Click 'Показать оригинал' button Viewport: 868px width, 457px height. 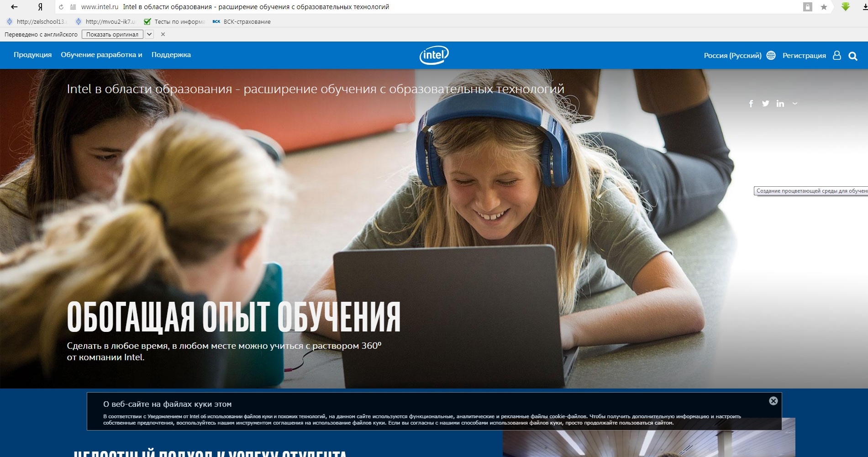pos(112,34)
